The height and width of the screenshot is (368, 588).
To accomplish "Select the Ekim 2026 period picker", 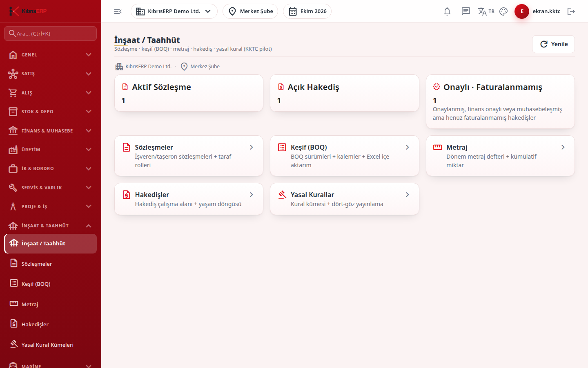I will [307, 11].
